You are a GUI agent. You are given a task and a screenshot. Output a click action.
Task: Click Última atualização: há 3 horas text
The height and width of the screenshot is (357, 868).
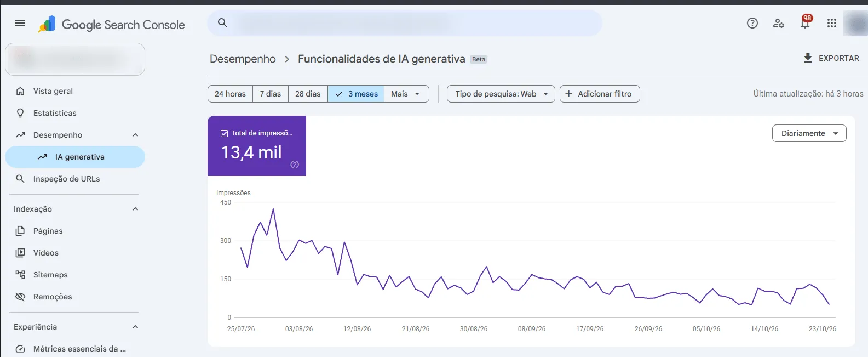click(808, 94)
